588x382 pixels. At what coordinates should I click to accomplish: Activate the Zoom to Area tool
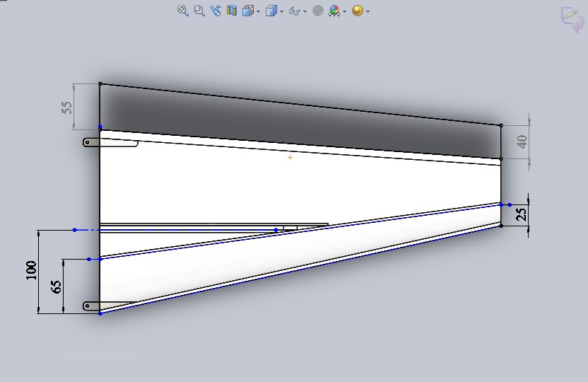pos(199,11)
